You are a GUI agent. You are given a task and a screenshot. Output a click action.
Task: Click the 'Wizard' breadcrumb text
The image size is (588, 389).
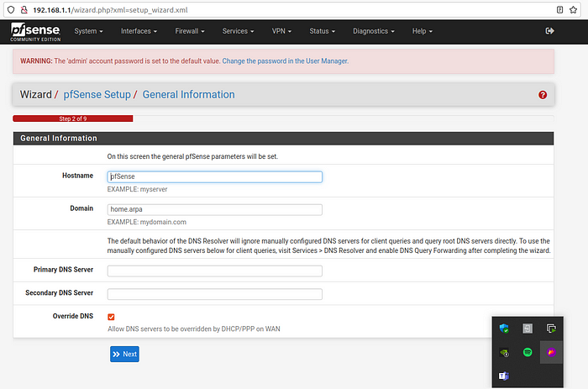pos(35,95)
